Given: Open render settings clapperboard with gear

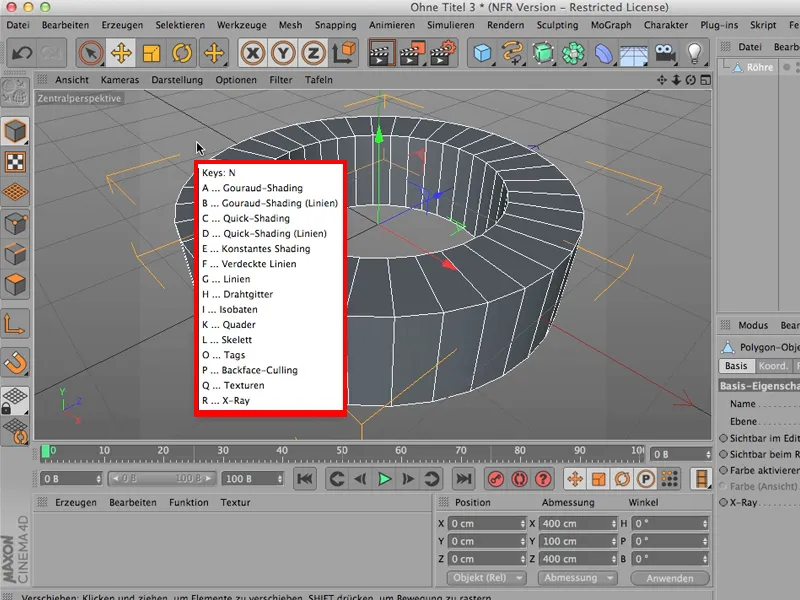Looking at the screenshot, I should (443, 53).
